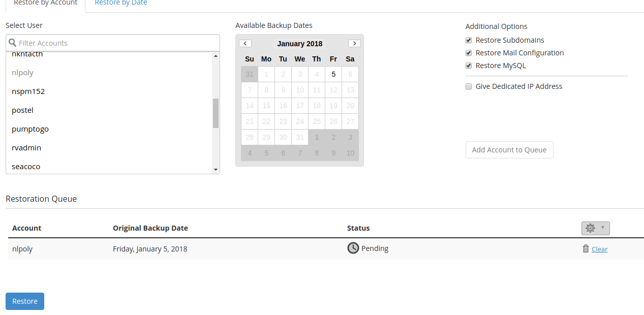Clear the nlpoly queue entry
The image size is (644, 315).
pos(599,249)
